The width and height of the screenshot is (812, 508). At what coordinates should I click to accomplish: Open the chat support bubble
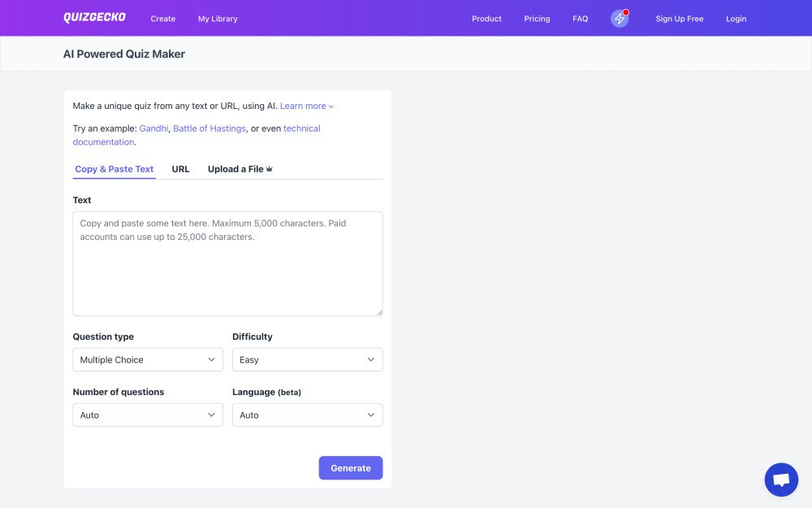781,480
